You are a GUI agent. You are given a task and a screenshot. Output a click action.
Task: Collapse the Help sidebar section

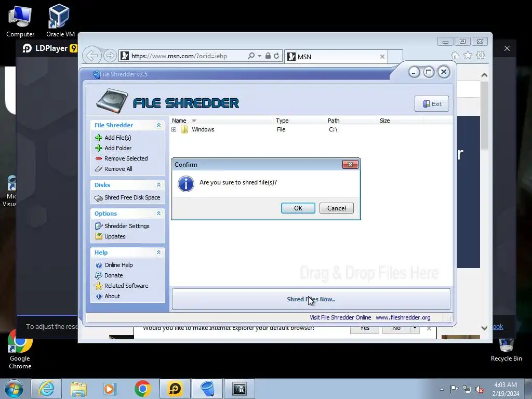click(158, 252)
